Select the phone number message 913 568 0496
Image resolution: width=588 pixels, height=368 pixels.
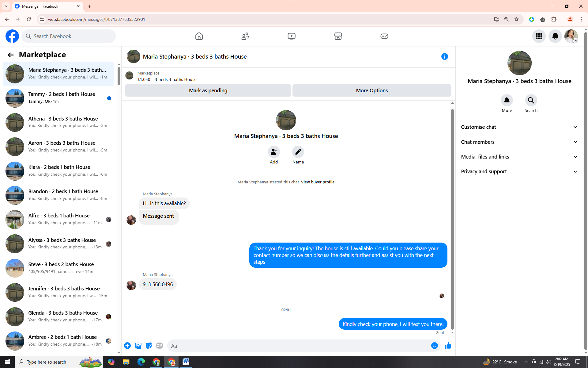click(x=158, y=284)
